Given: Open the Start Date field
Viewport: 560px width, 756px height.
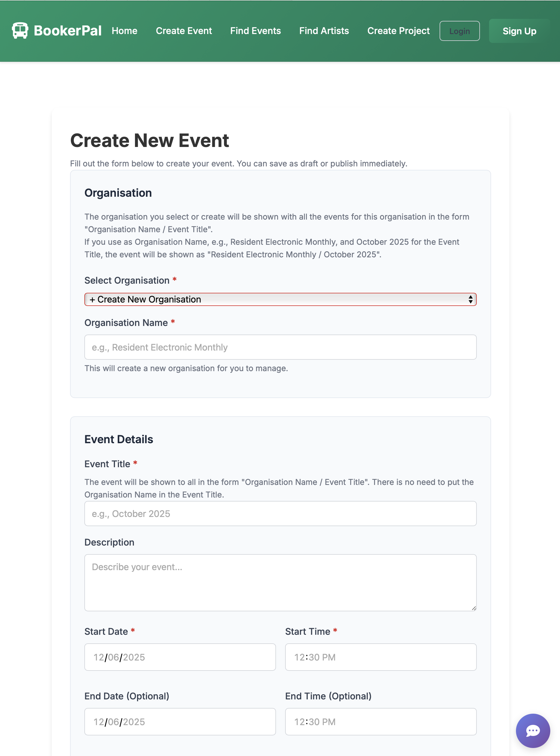Looking at the screenshot, I should point(180,657).
